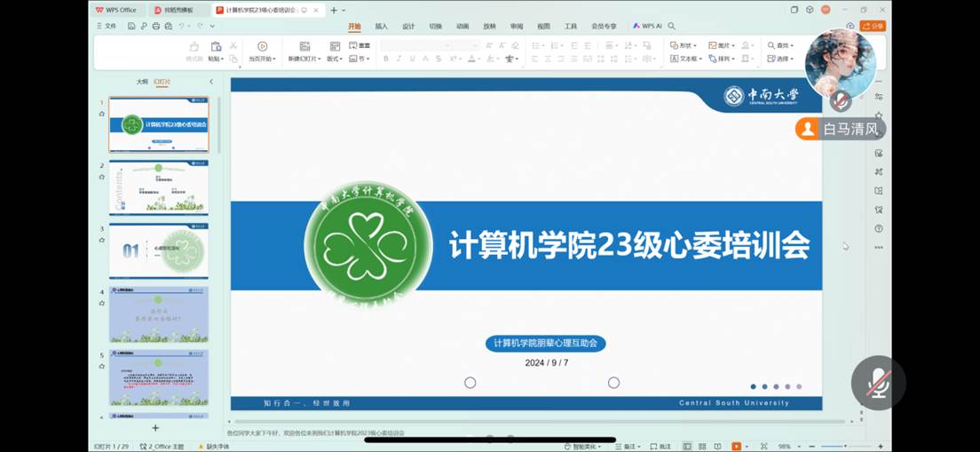Click the search magnifier beside WPS AI
This screenshot has height=452, width=980.
click(x=672, y=27)
